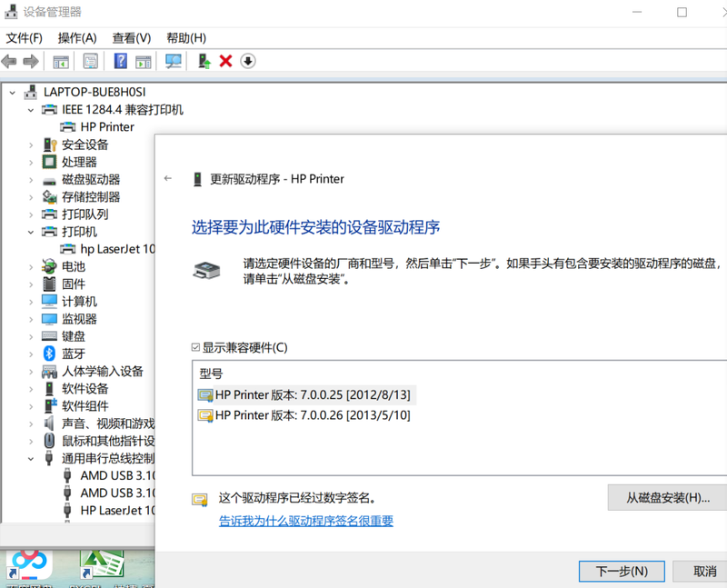Open the 查看(V) menu
This screenshot has height=588, width=727.
(x=131, y=38)
